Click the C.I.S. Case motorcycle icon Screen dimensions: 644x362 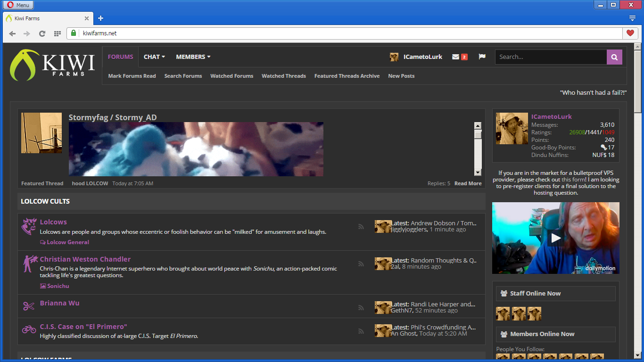(x=29, y=329)
